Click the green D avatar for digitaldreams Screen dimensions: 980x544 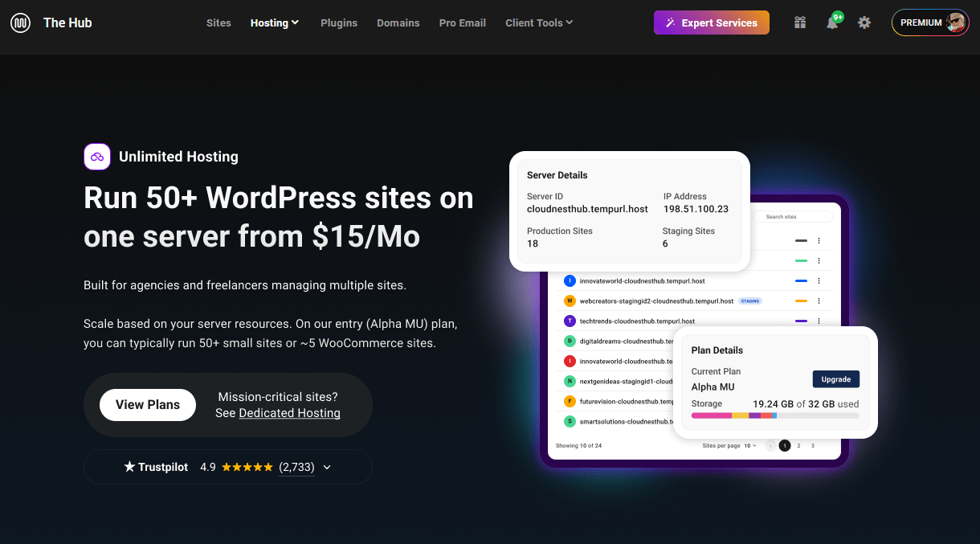click(570, 341)
